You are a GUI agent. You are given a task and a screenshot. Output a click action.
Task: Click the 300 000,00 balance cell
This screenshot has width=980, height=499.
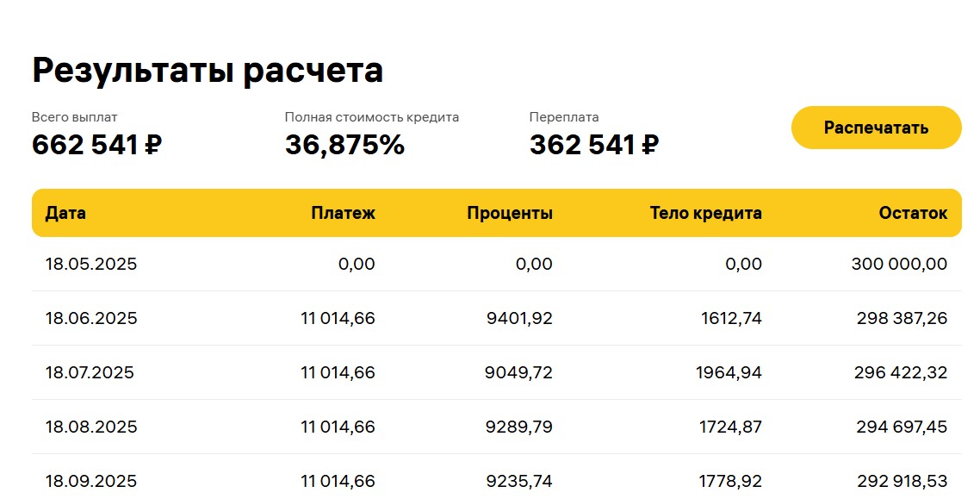(899, 264)
